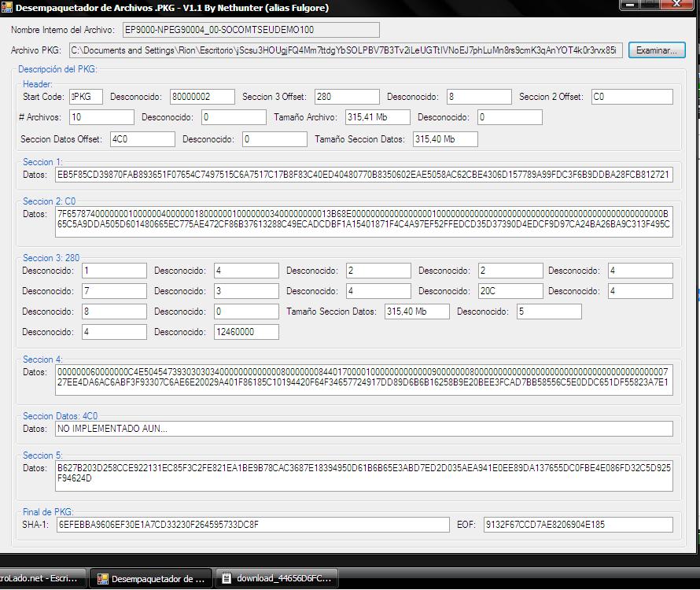Viewport: 700px width, 590px height.
Task: Click the notepad icon of the download_44656D6FC taskbar item
Action: coord(227,578)
